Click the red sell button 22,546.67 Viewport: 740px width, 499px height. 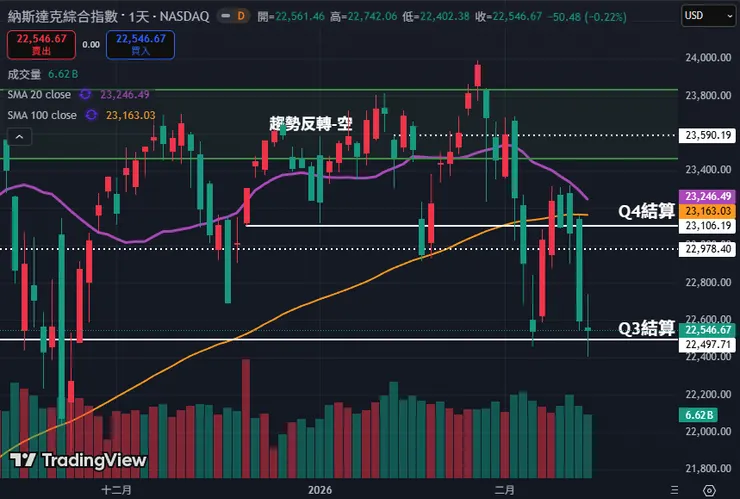(x=42, y=45)
